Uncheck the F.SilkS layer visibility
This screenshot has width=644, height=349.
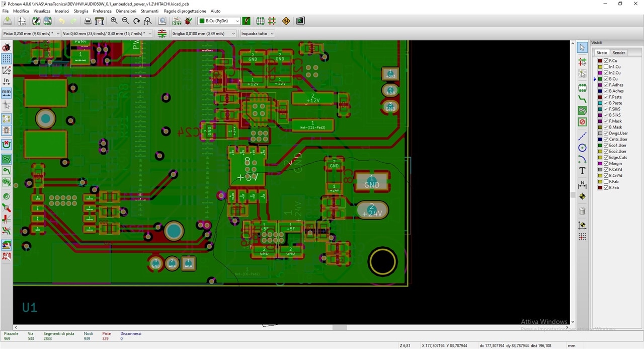pos(606,109)
